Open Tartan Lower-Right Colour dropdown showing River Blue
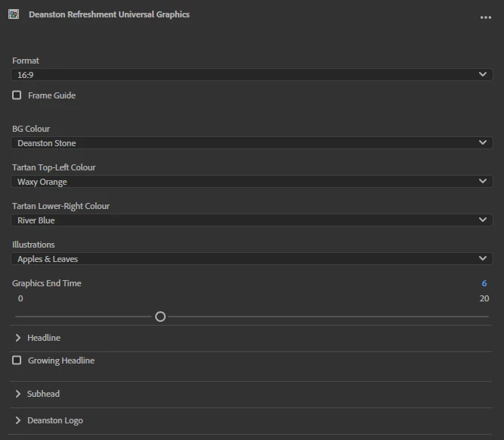The image size is (504, 440). coord(252,220)
